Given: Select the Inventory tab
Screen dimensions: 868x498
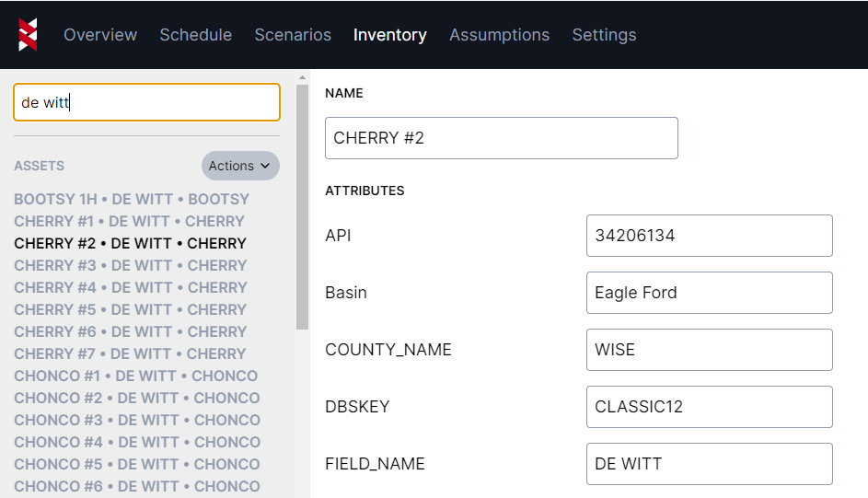Looking at the screenshot, I should pyautogui.click(x=389, y=35).
